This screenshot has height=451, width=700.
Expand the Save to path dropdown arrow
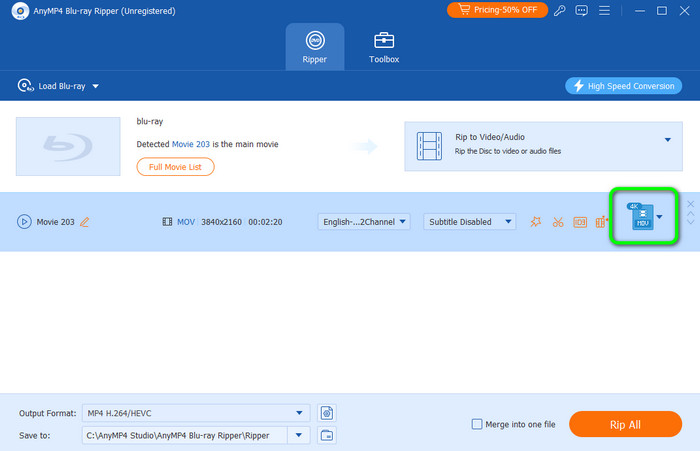(299, 435)
